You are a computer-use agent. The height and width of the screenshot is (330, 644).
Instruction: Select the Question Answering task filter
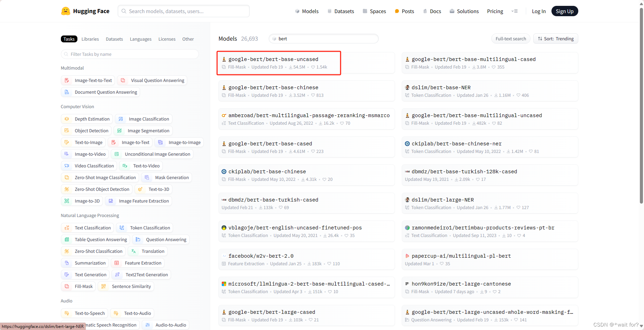[161, 239]
